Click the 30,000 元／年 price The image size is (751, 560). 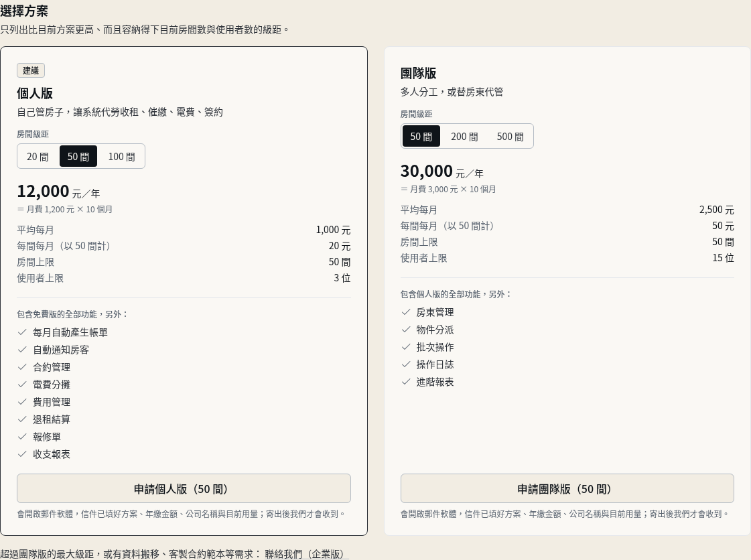click(442, 171)
